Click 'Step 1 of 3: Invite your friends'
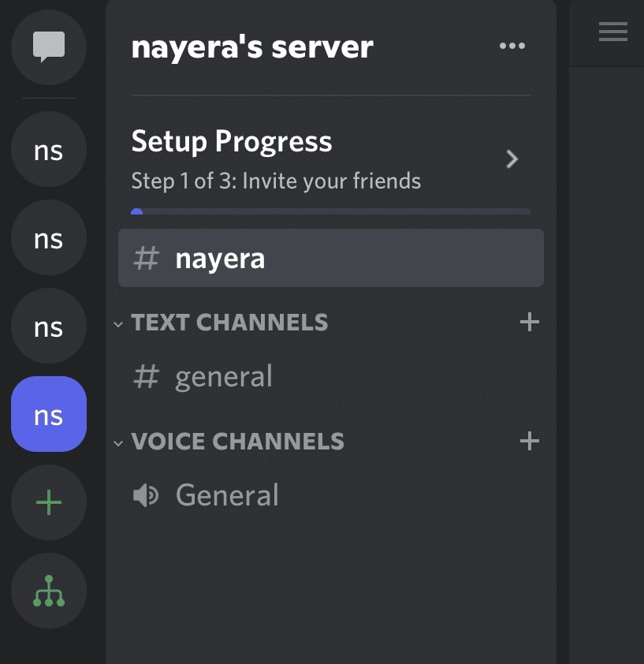Image resolution: width=644 pixels, height=664 pixels. 276,181
